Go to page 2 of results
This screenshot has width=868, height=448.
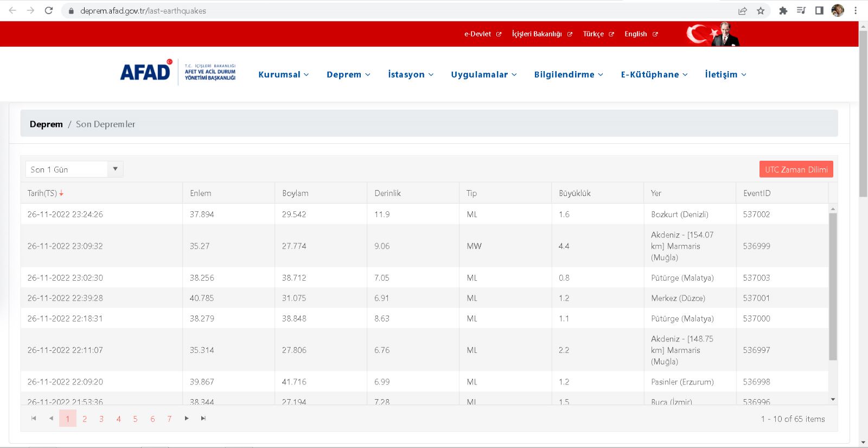(x=85, y=419)
